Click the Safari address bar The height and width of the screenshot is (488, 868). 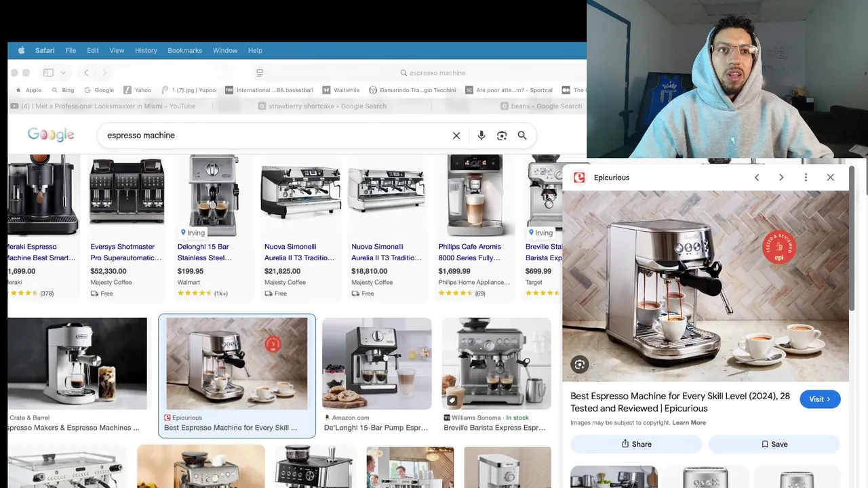(433, 73)
